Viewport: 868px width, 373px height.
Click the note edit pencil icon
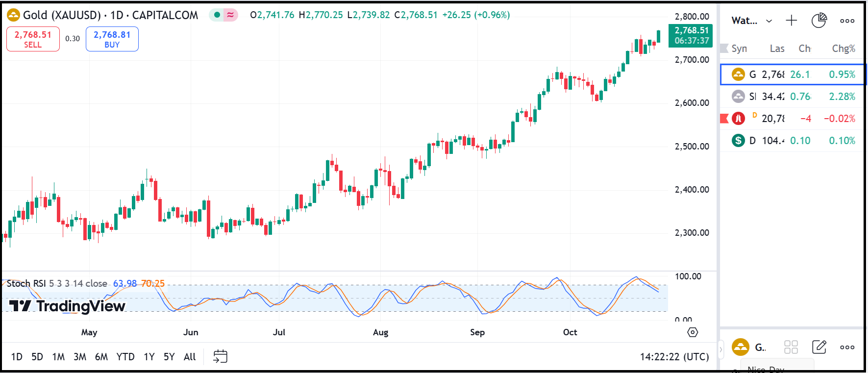pyautogui.click(x=819, y=347)
